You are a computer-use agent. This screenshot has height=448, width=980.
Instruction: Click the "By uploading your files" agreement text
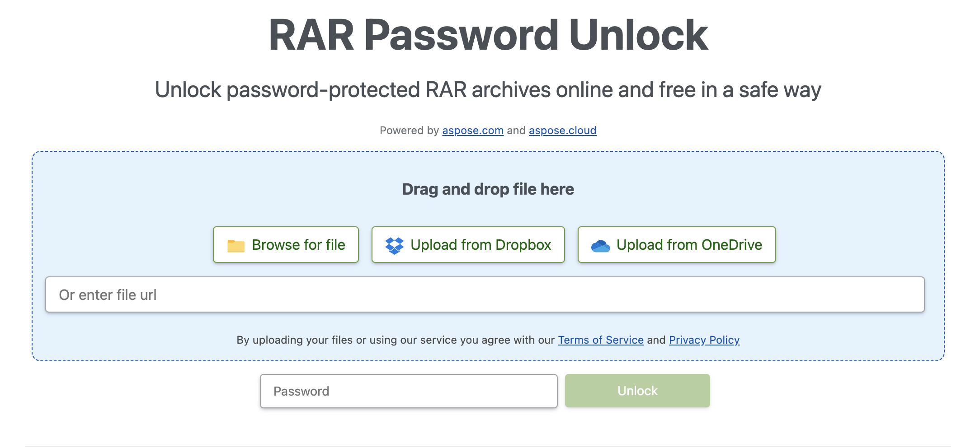tap(395, 340)
